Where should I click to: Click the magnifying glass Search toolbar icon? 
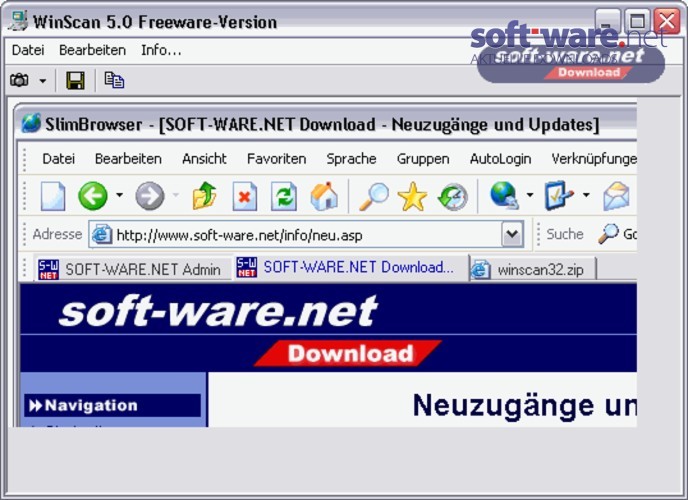pos(373,196)
